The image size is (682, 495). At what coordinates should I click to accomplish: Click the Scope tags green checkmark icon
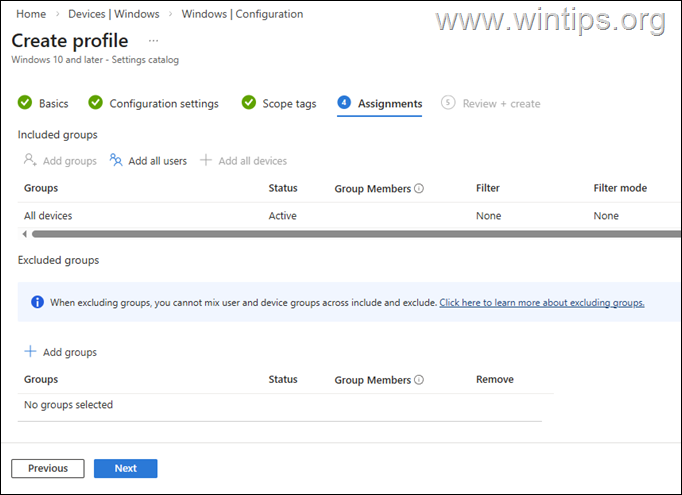tap(249, 103)
